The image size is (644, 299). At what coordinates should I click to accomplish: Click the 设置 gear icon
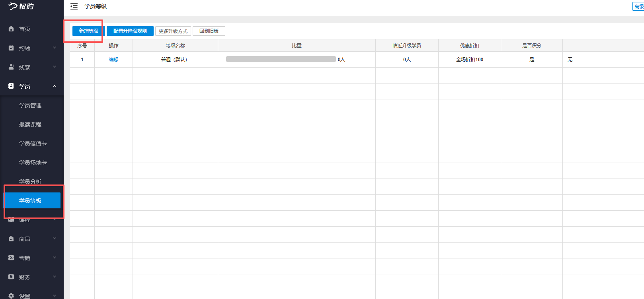(11, 296)
